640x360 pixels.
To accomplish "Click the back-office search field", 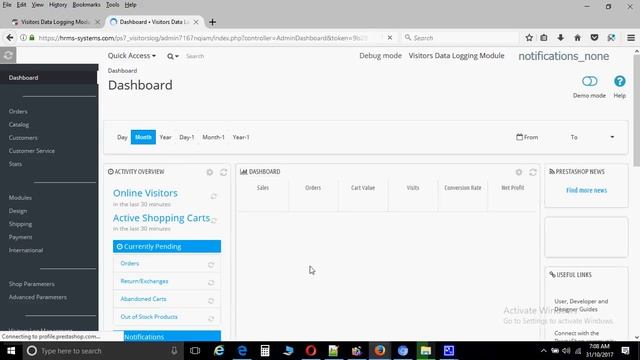I will tap(195, 56).
